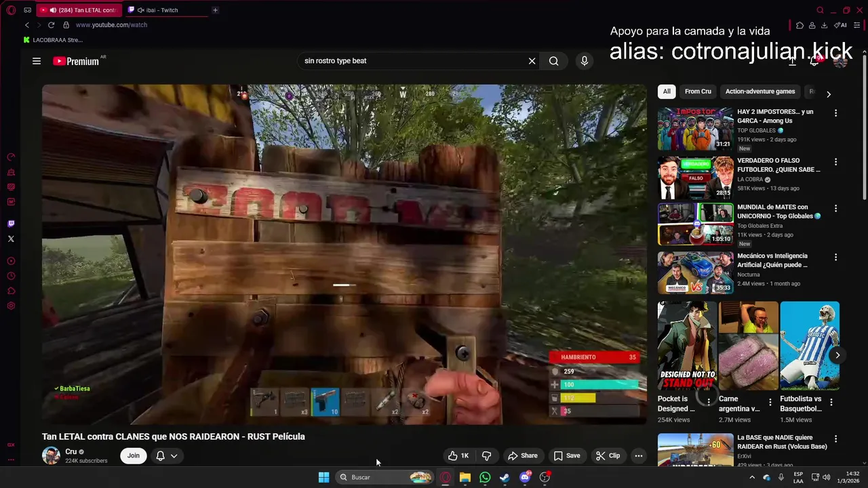Dislike the video
Viewport: 868px width, 488px height.
tap(486, 455)
